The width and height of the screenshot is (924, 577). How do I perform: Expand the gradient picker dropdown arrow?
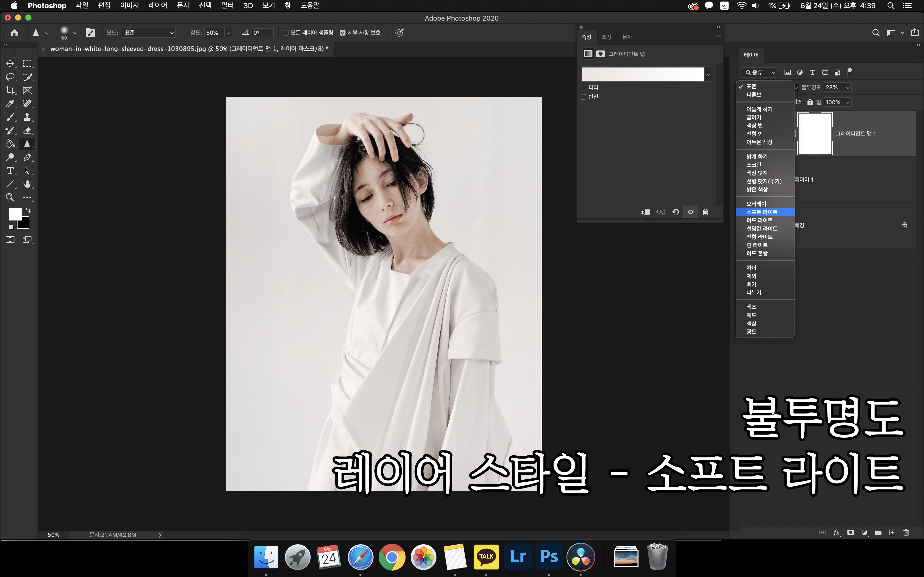[x=708, y=75]
